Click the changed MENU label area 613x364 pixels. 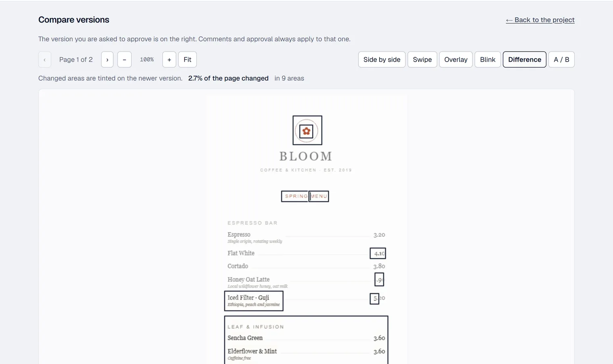[x=319, y=196]
